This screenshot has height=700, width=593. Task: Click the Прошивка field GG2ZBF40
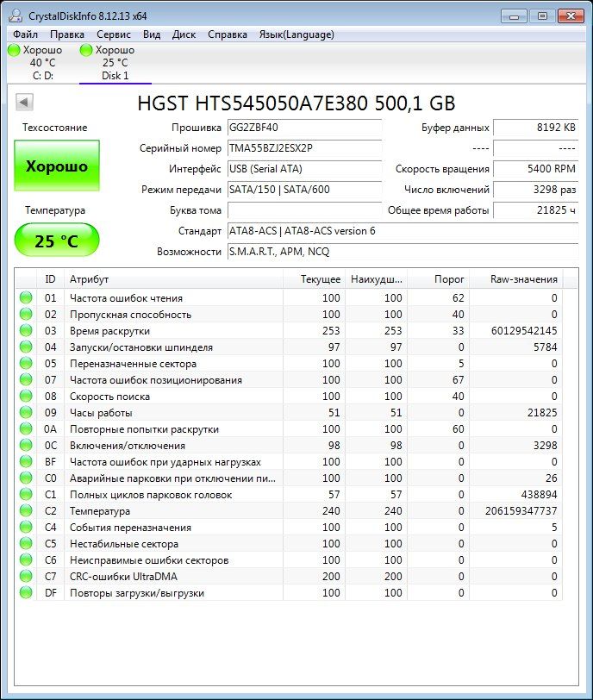(304, 128)
